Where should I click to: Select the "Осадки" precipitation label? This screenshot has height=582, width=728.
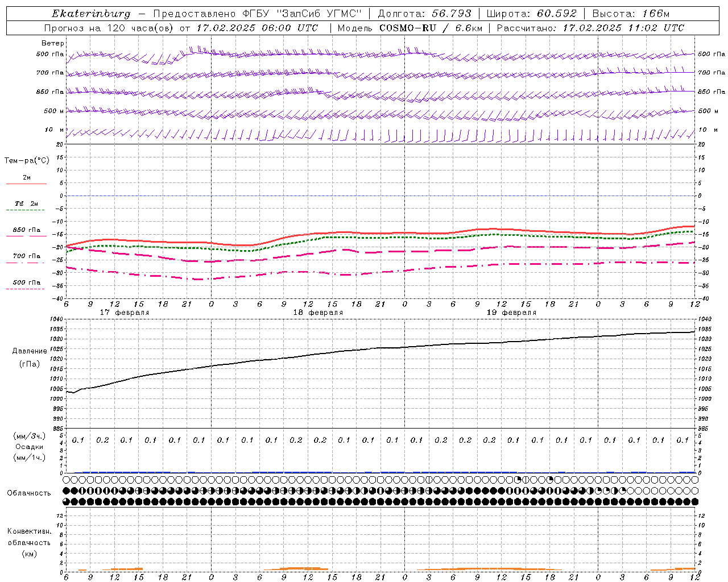coord(30,447)
